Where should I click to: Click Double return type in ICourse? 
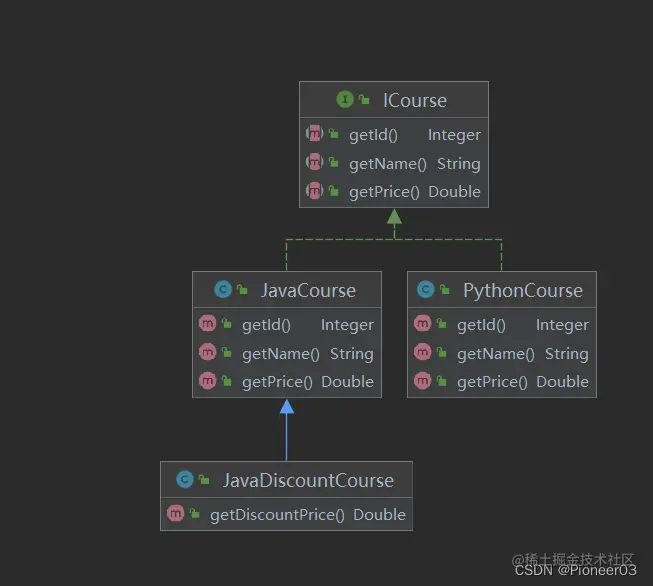click(454, 192)
